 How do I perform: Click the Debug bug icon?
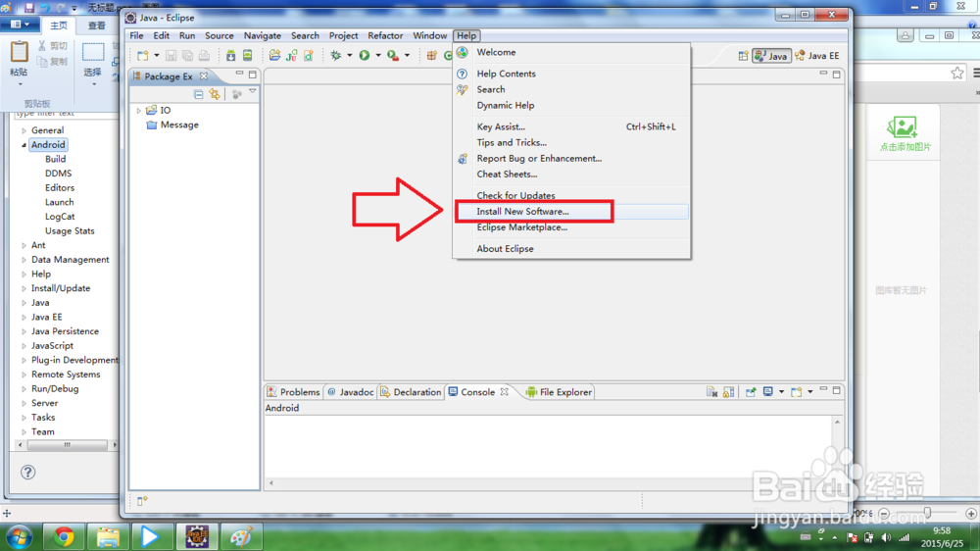pyautogui.click(x=335, y=56)
